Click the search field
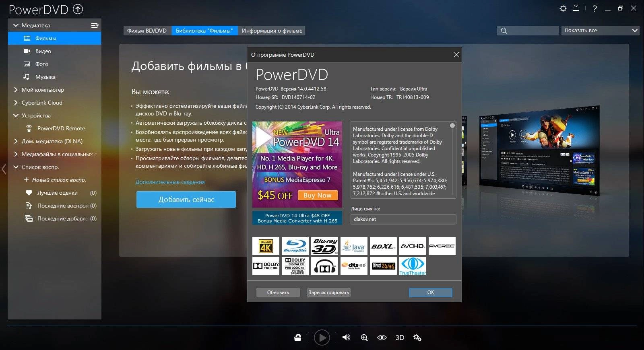644x350 pixels. click(x=528, y=31)
